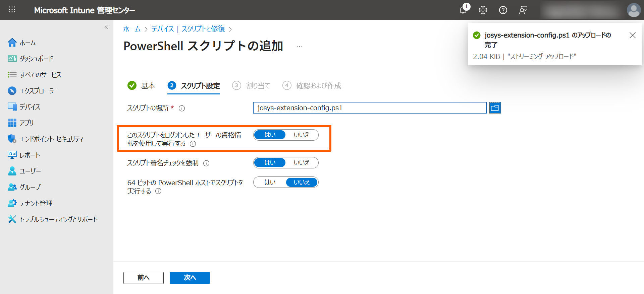The image size is (644, 294).
Task: Set スクリプト署名チェックを強制 to いいえ
Action: (x=302, y=163)
